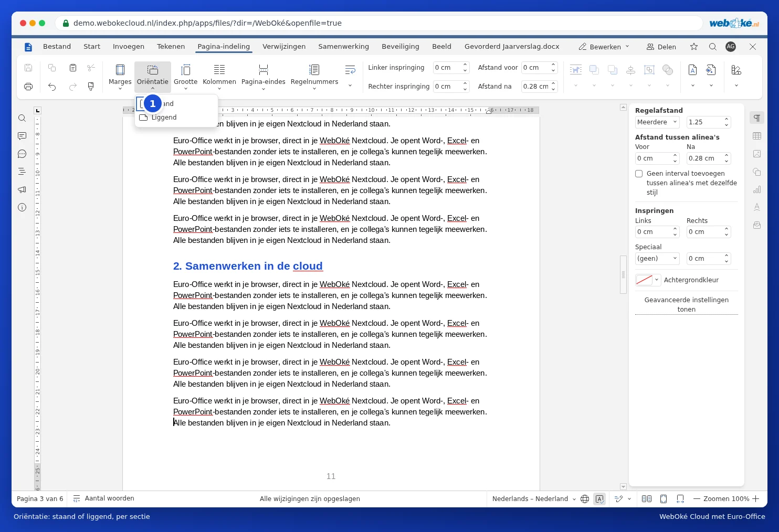Switch to the Invoegen tab
Image resolution: width=779 pixels, height=532 pixels.
(129, 47)
